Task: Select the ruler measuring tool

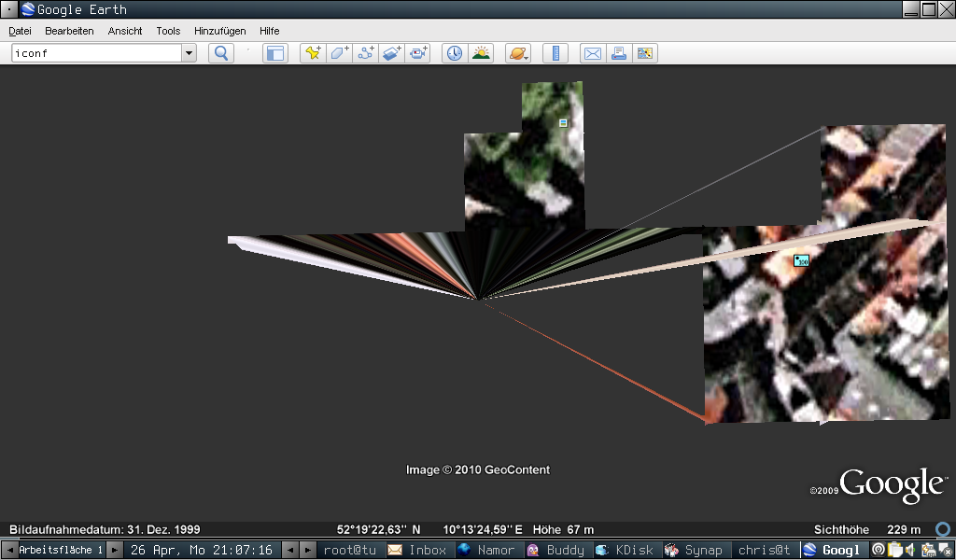Action: click(x=555, y=53)
